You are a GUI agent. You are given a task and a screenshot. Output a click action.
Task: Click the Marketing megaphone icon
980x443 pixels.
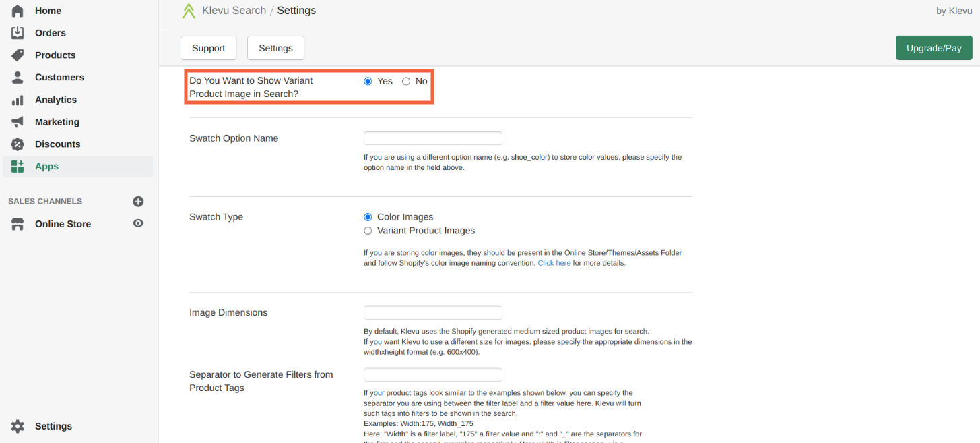[x=18, y=122]
